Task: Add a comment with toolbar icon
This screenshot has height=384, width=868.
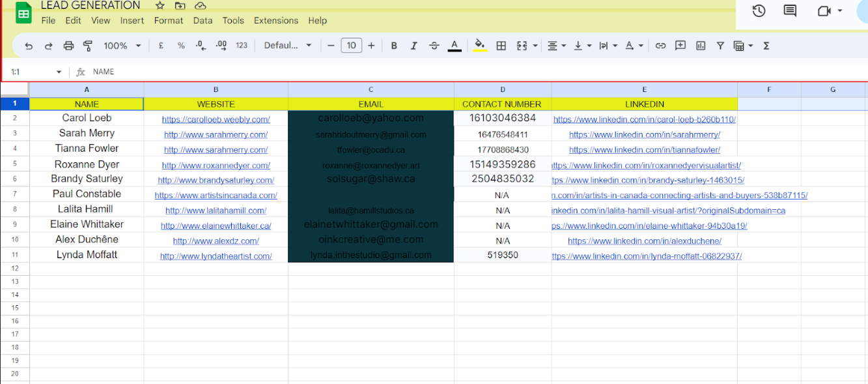Action: 680,46
